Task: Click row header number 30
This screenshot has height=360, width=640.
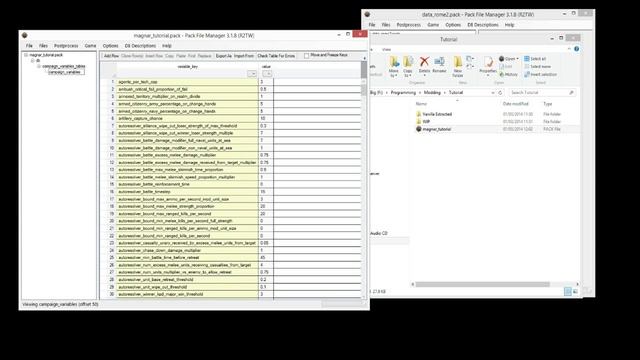Action: click(110, 294)
